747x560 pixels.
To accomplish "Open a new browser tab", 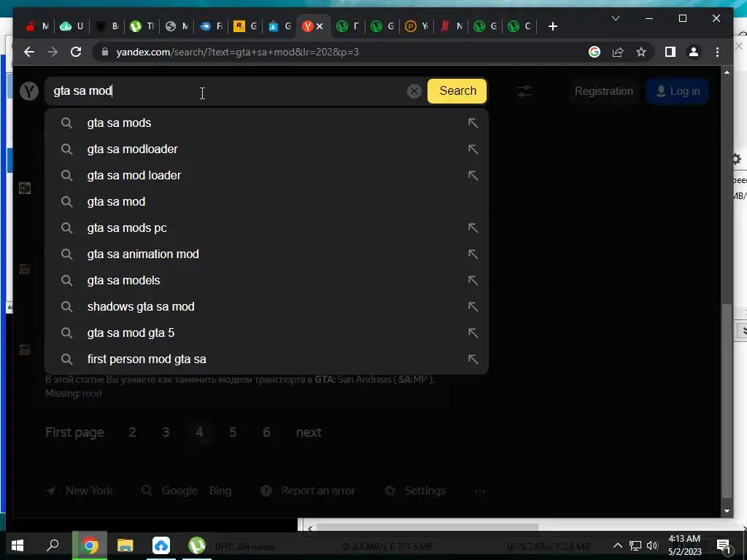I will click(553, 26).
